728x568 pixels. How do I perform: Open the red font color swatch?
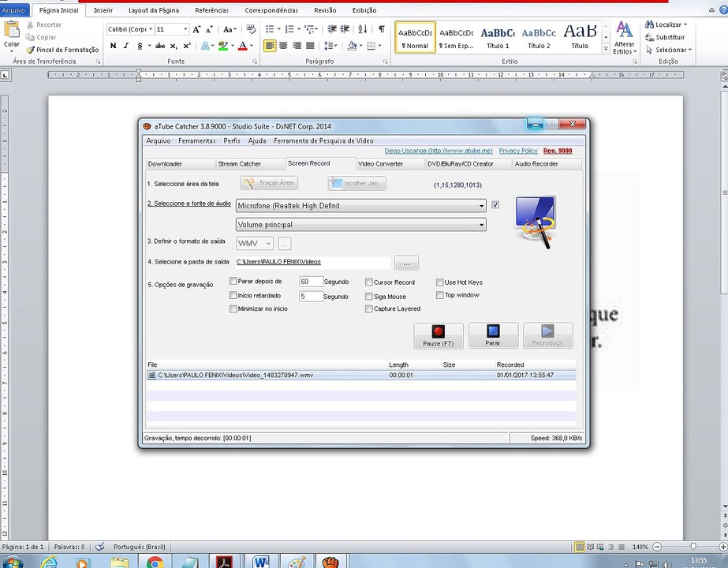(242, 46)
